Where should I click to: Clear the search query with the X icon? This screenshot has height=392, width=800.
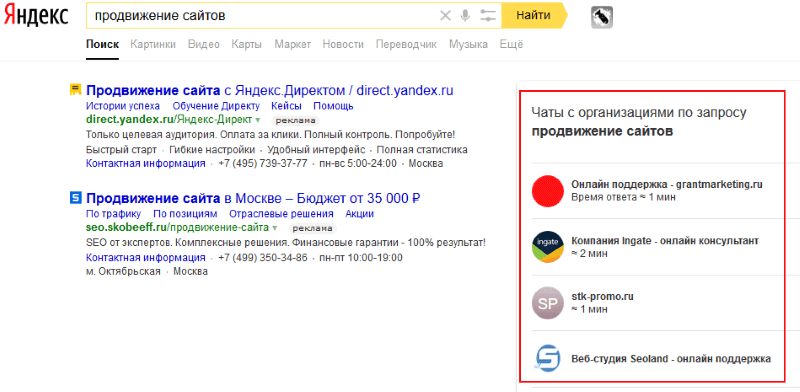coord(445,16)
